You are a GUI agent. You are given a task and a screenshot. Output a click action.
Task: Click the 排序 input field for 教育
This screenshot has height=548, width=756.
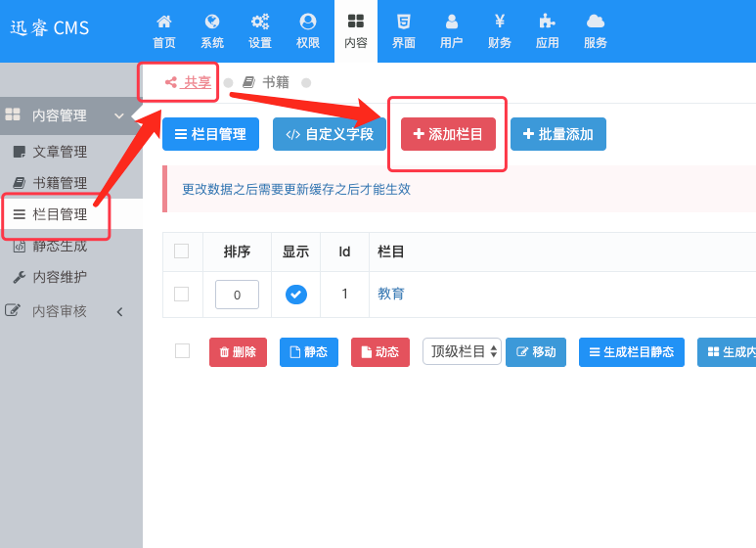237,295
